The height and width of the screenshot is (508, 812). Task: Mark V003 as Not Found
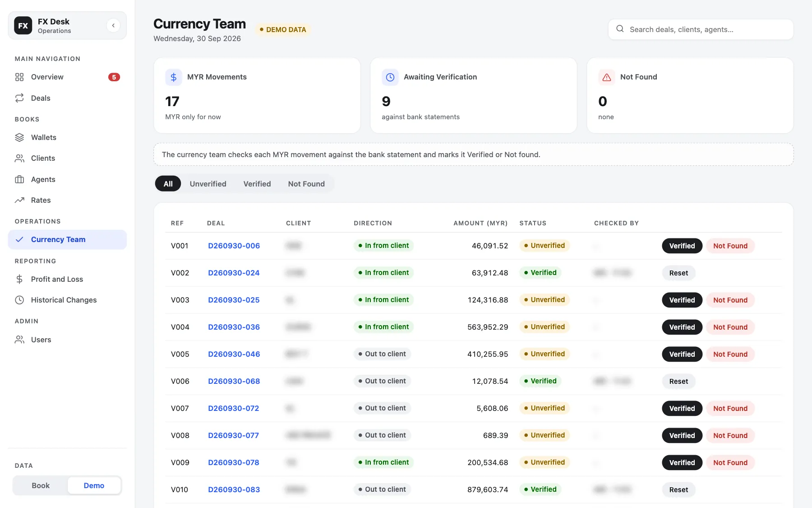point(730,300)
